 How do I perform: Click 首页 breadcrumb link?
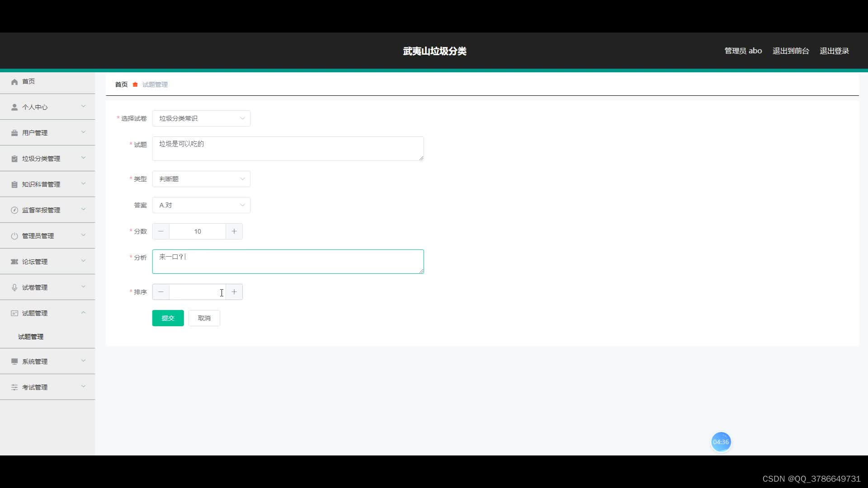pos(121,84)
